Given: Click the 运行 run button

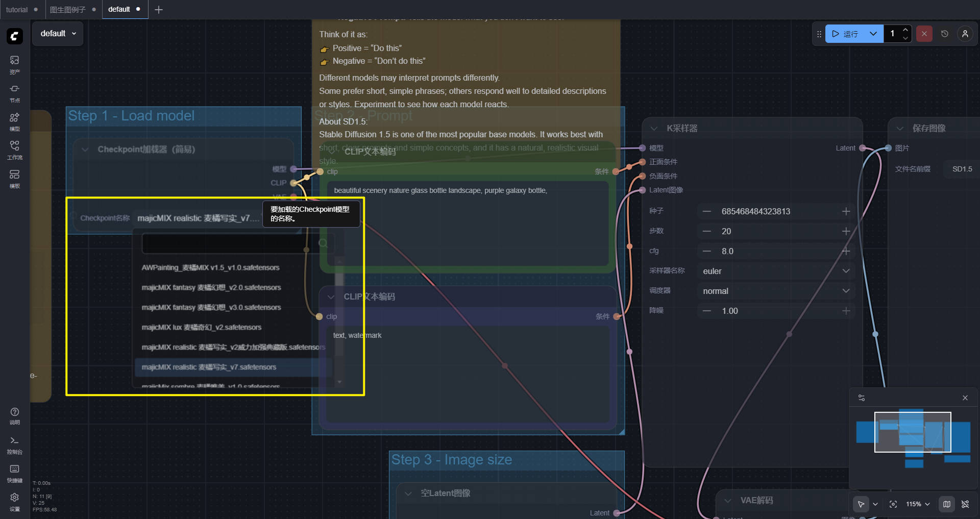Looking at the screenshot, I should click(x=846, y=34).
